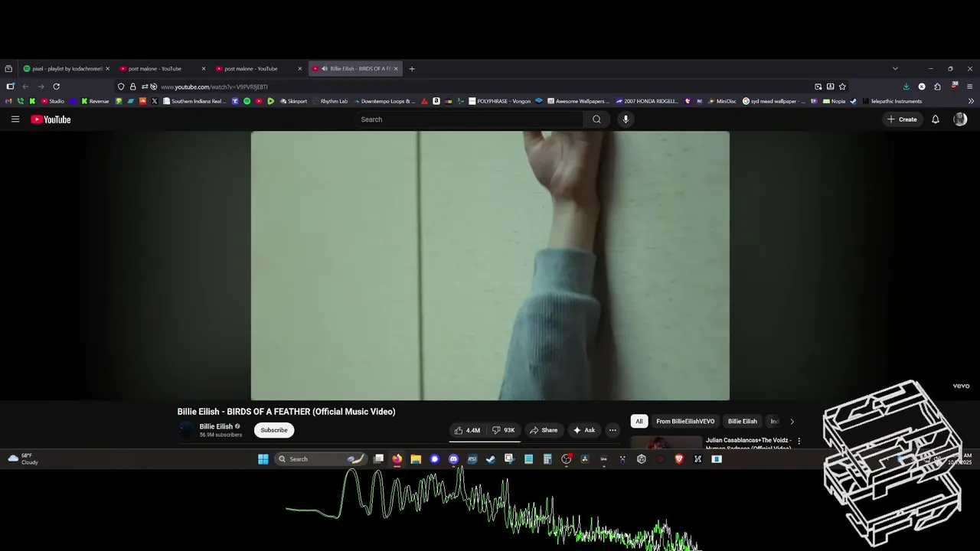Open Steam from the taskbar
980x551 pixels.
[491, 459]
